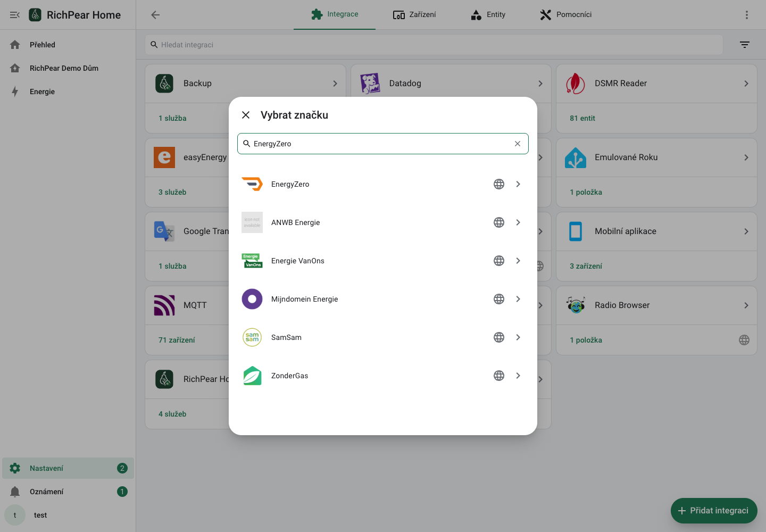Screen dimensions: 766x532
Task: Click the RichPear integration card icon
Action: pos(164,379)
